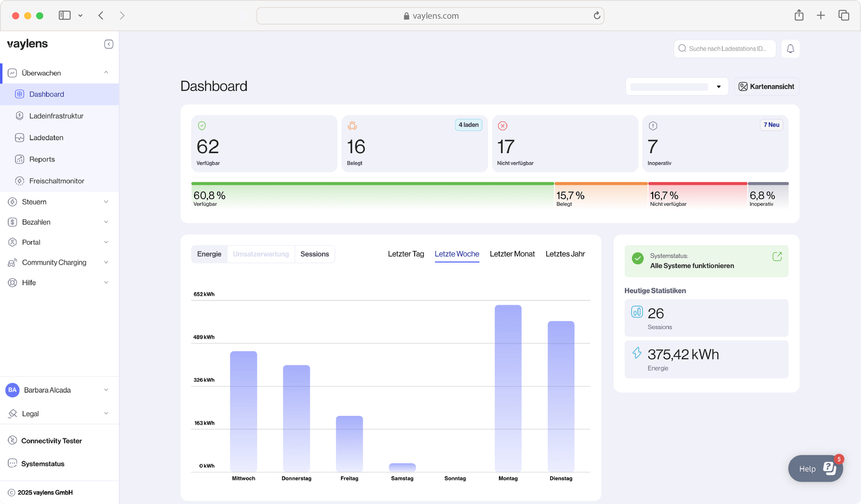
Task: Select Letzter Monat time range
Action: (x=512, y=254)
